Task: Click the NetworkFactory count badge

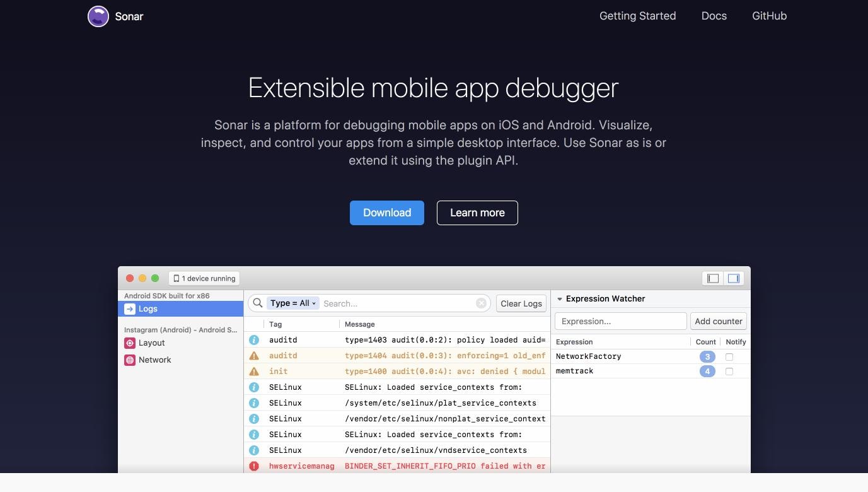Action: pyautogui.click(x=707, y=356)
